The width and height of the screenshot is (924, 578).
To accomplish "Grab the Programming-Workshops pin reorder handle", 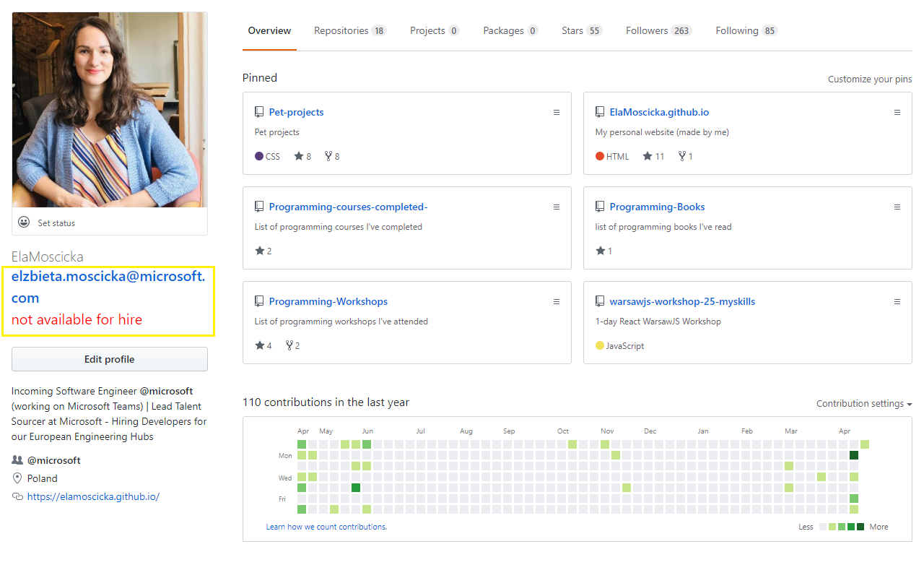I will click(557, 301).
